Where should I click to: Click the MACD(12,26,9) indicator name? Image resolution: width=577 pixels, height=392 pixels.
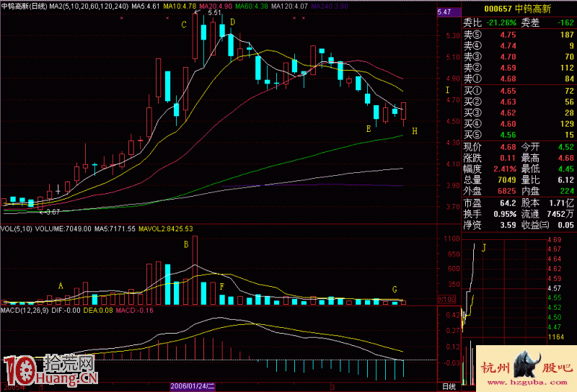coord(25,311)
